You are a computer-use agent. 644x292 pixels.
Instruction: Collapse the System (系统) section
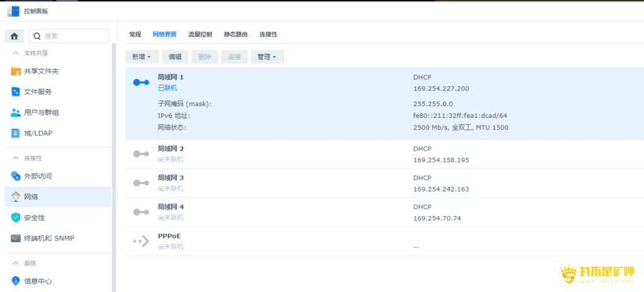click(16, 263)
